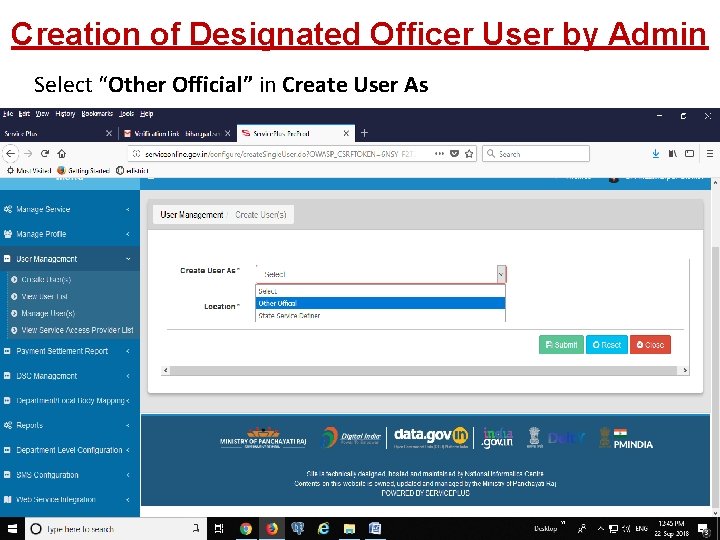Toggle the sidebar view icon

(x=689, y=153)
